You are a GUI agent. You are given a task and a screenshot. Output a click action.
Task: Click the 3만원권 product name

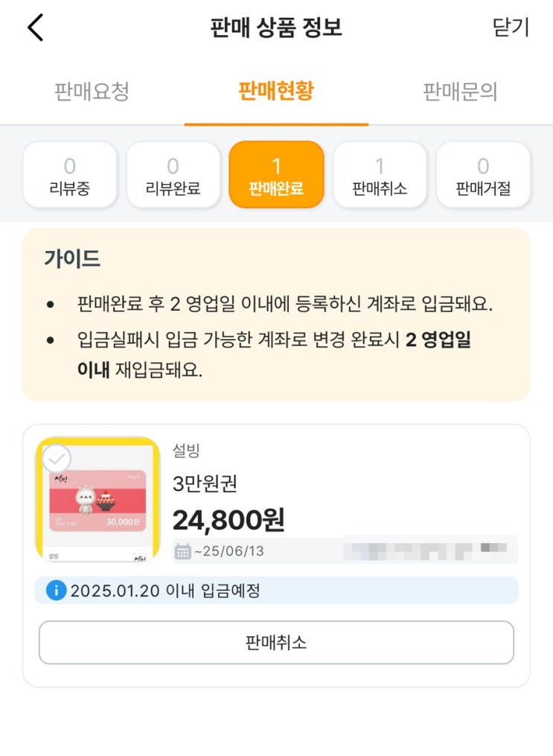click(205, 483)
